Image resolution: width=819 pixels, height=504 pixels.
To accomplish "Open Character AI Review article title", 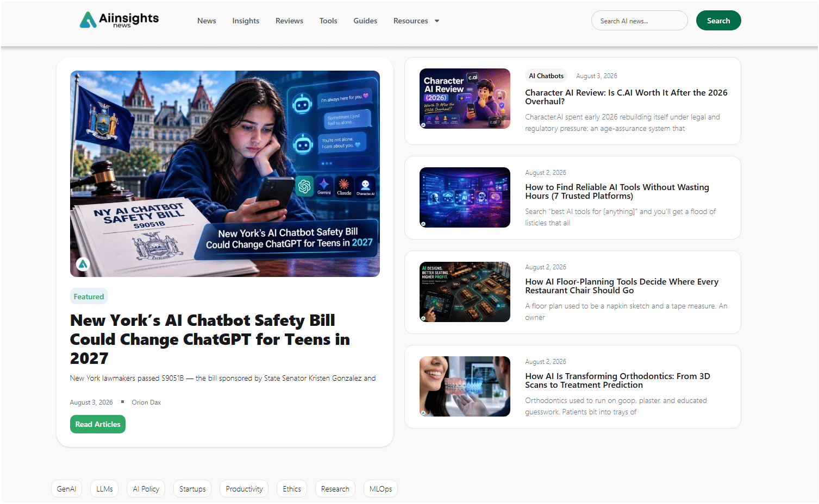I will click(626, 97).
